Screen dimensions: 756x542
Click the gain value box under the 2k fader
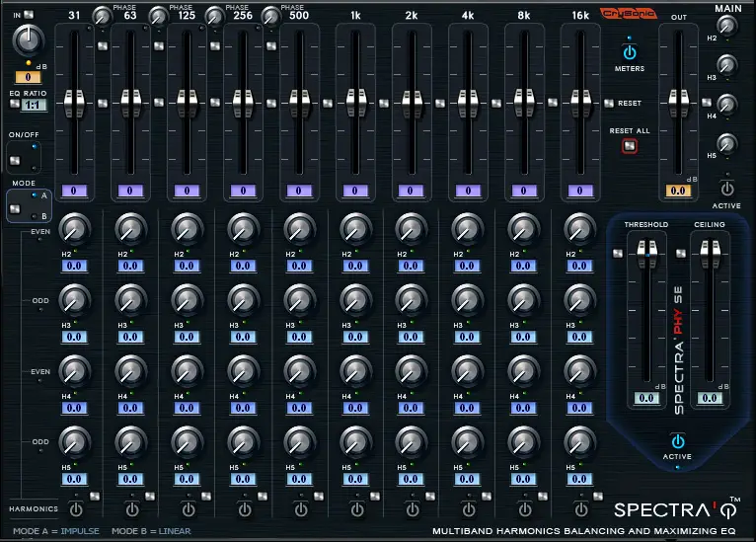tap(411, 191)
